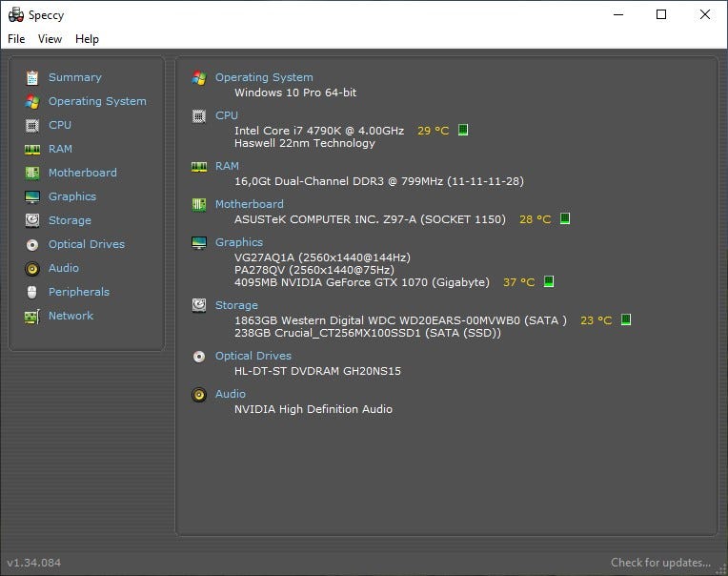Click '238GB Crucial_CT256MX100SSD1' drive line

[368, 333]
